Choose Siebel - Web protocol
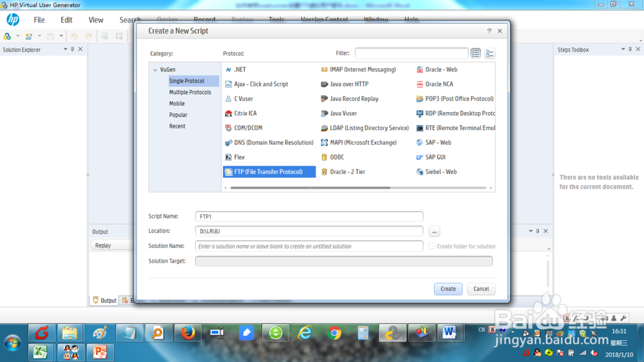644x362 pixels. point(436,172)
